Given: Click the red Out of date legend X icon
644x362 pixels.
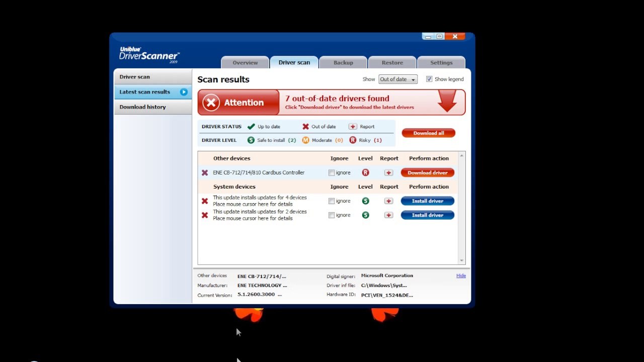Looking at the screenshot, I should [305, 127].
